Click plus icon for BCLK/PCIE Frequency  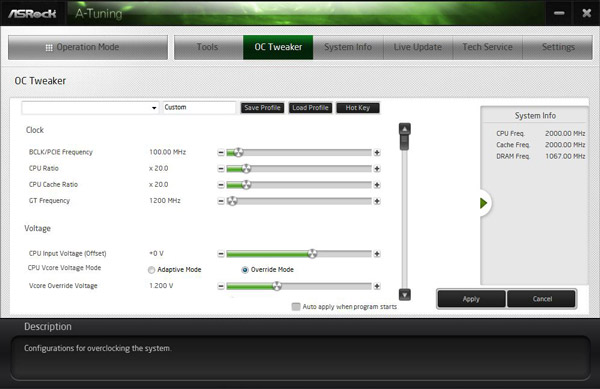pos(377,153)
